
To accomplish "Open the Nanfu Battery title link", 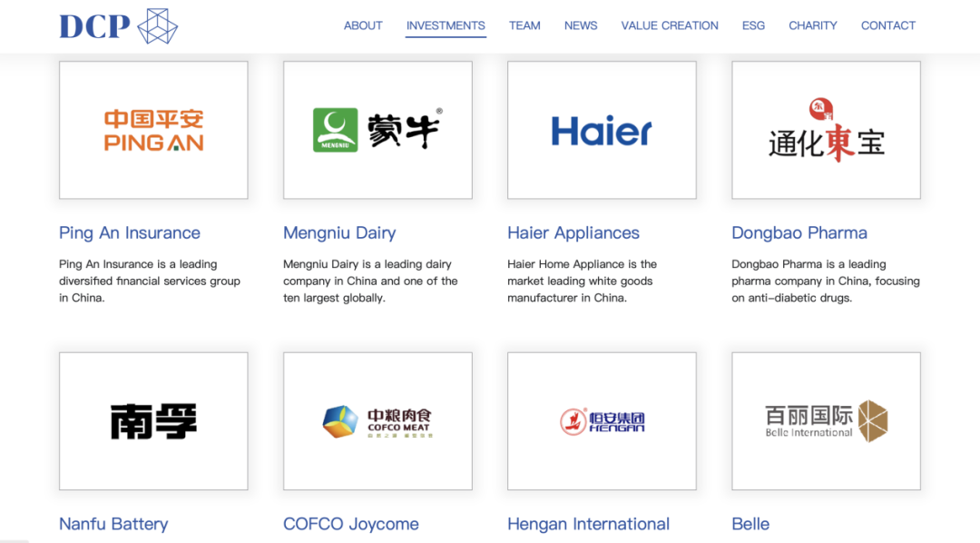I will 113,524.
